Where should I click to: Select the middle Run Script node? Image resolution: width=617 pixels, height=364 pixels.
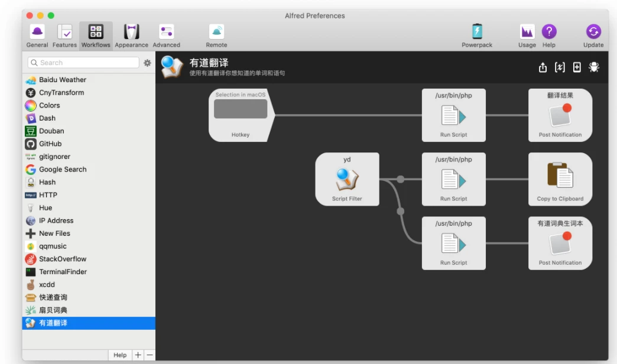pos(454,179)
